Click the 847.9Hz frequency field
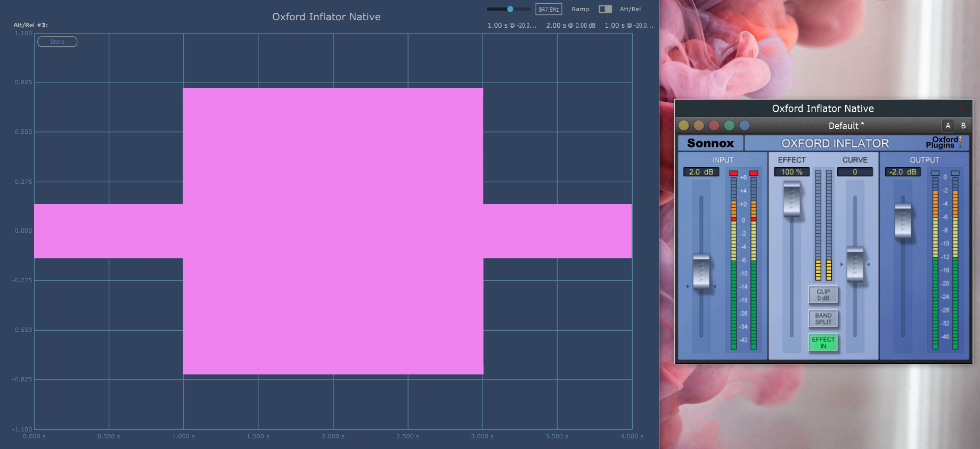Screen dimensions: 980x449 point(549,9)
